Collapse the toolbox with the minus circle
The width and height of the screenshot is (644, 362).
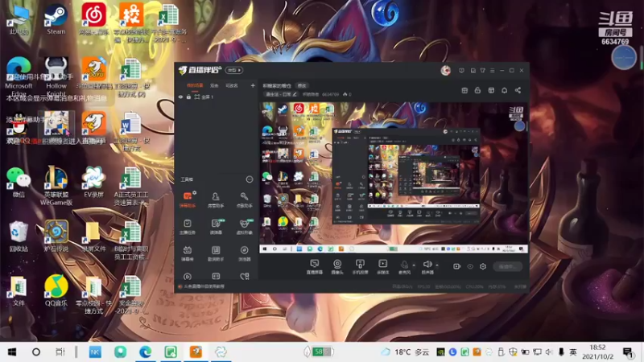(x=250, y=179)
